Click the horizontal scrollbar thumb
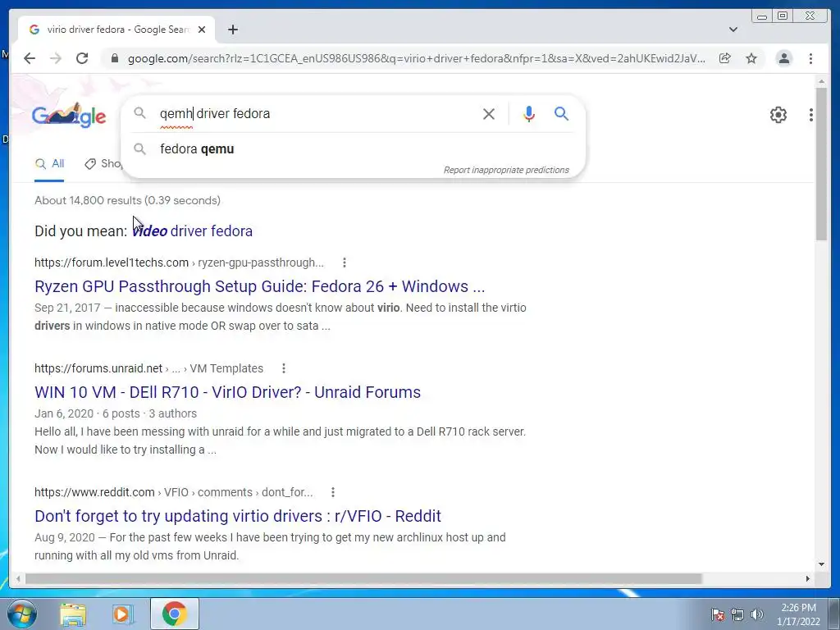840x630 pixels. click(x=363, y=578)
